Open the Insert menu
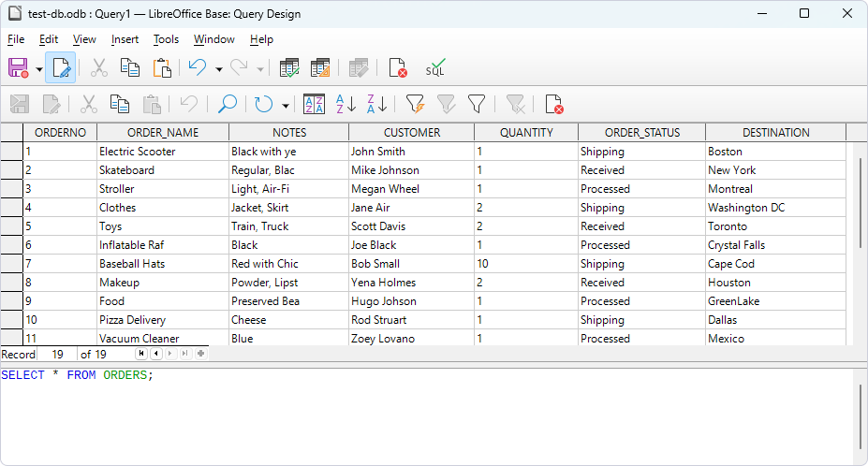 point(125,39)
